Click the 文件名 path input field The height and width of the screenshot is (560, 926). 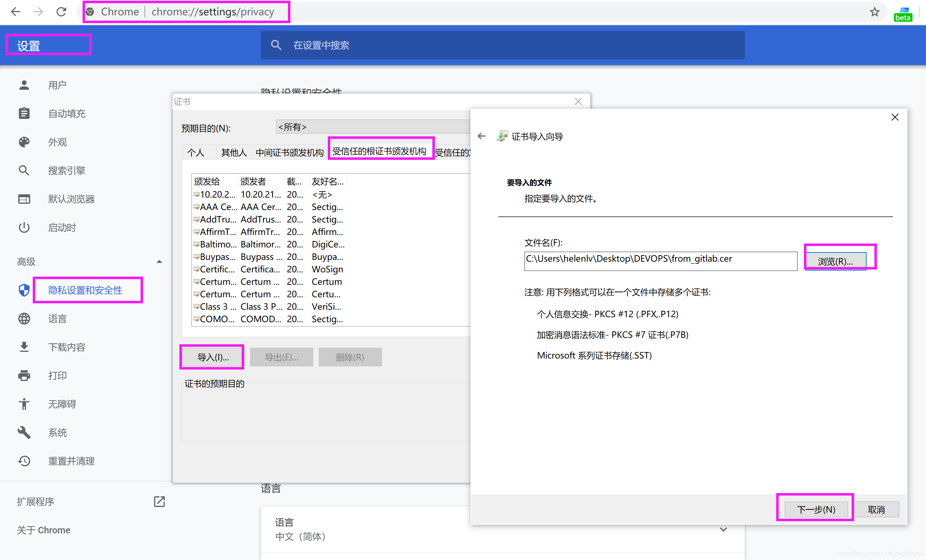pos(660,261)
